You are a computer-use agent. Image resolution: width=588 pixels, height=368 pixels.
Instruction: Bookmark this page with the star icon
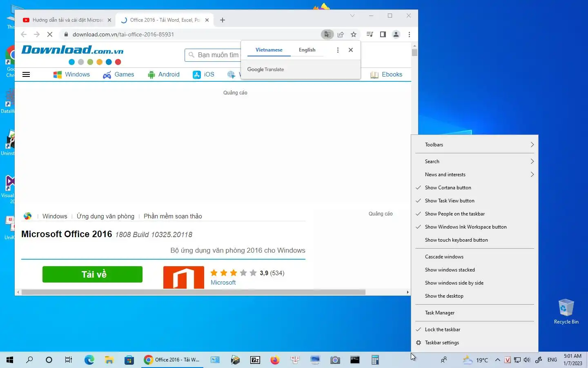(x=354, y=34)
